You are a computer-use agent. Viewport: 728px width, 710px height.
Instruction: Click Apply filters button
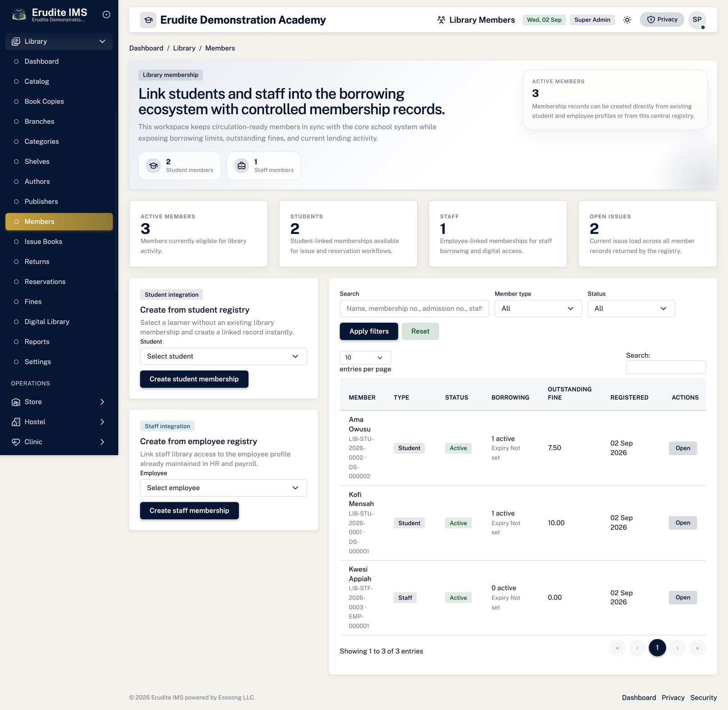coord(369,331)
